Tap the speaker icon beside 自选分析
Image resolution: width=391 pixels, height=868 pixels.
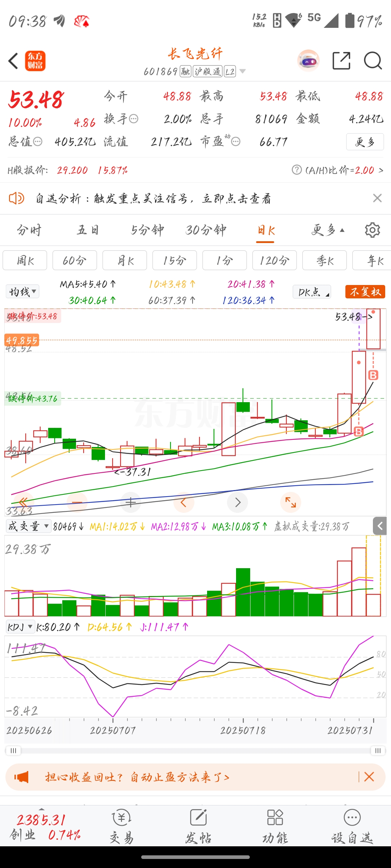click(x=16, y=198)
